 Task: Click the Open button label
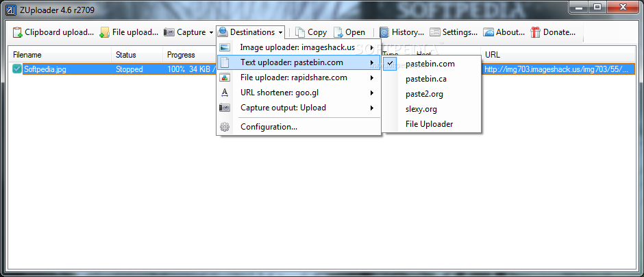tap(355, 32)
